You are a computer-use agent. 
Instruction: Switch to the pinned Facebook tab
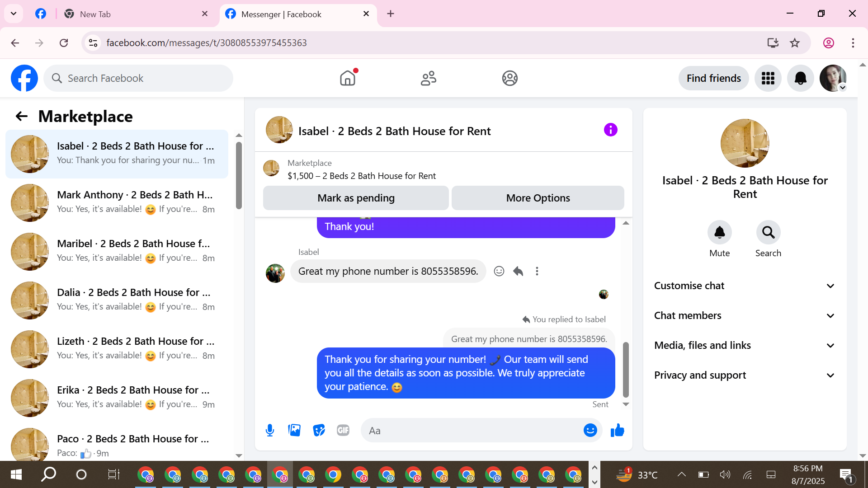click(41, 14)
